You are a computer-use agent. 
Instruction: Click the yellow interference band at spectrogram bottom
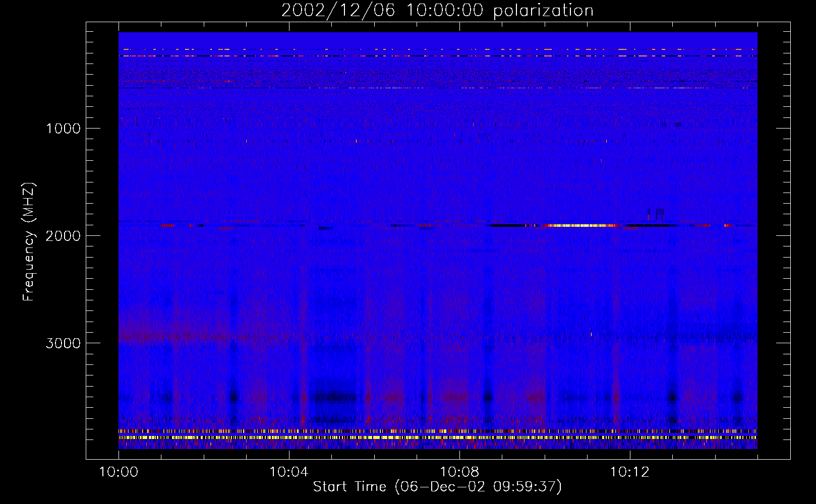[438, 437]
